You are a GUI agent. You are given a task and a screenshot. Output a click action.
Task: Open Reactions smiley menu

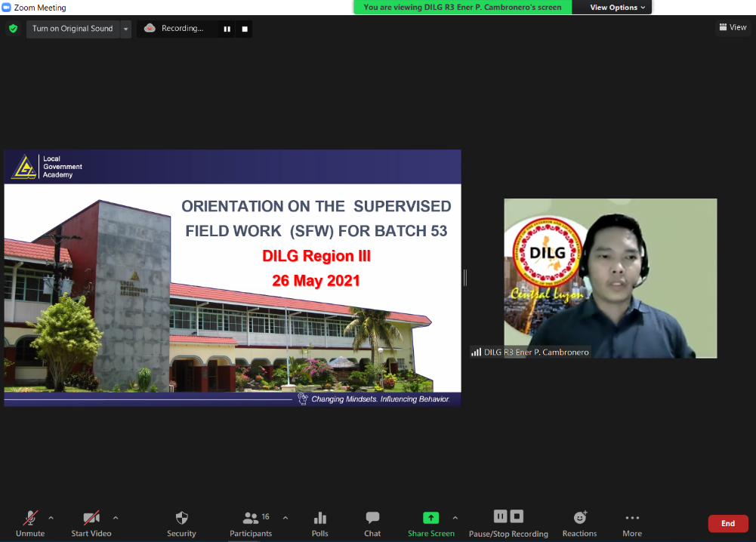[580, 523]
